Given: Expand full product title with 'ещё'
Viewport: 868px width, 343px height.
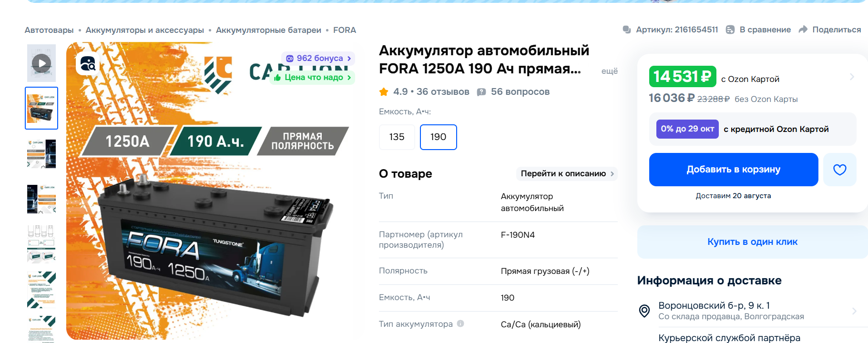Looking at the screenshot, I should (609, 71).
